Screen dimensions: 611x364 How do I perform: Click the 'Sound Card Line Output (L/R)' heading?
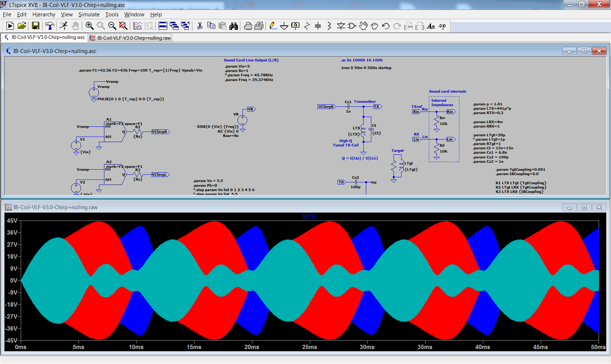click(x=251, y=60)
